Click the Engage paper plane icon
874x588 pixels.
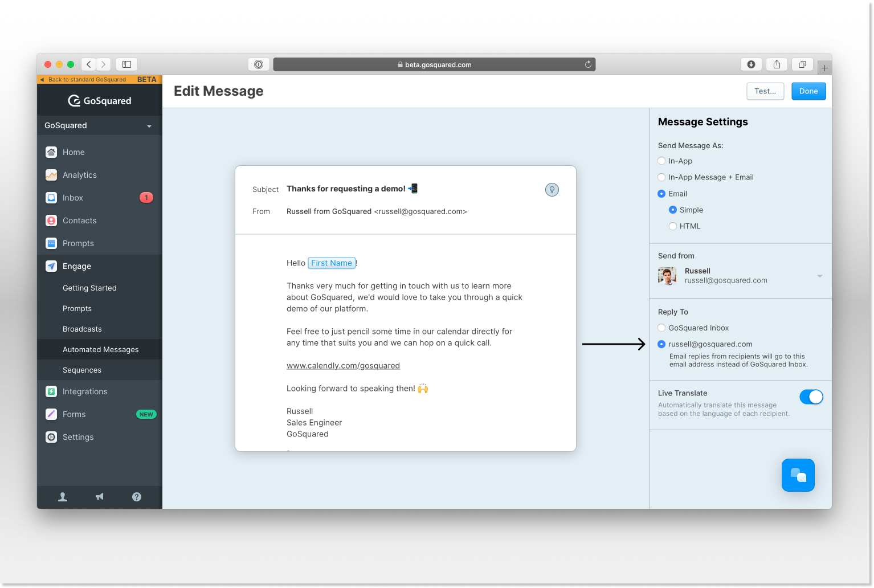51,266
